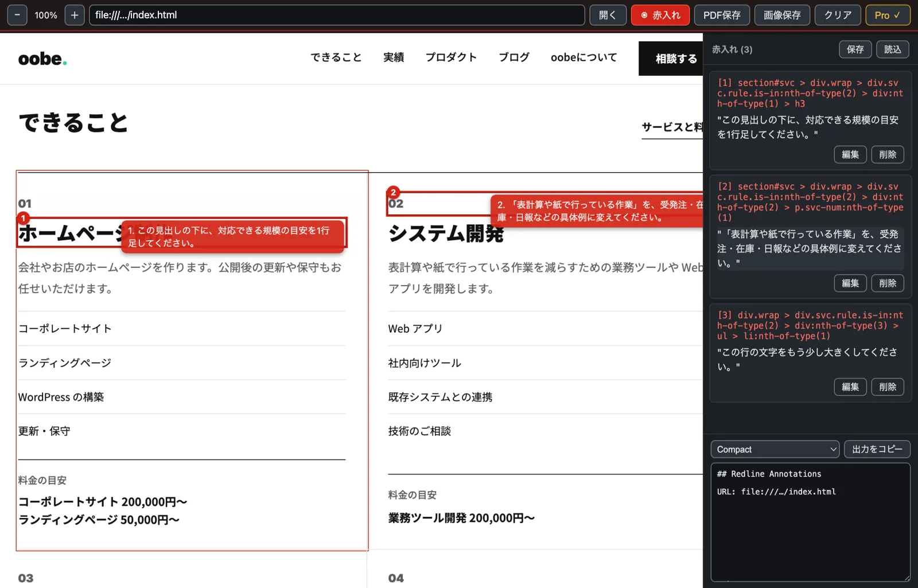Image resolution: width=918 pixels, height=588 pixels.
Task: Click the システム開発 heading
Action: point(446,233)
